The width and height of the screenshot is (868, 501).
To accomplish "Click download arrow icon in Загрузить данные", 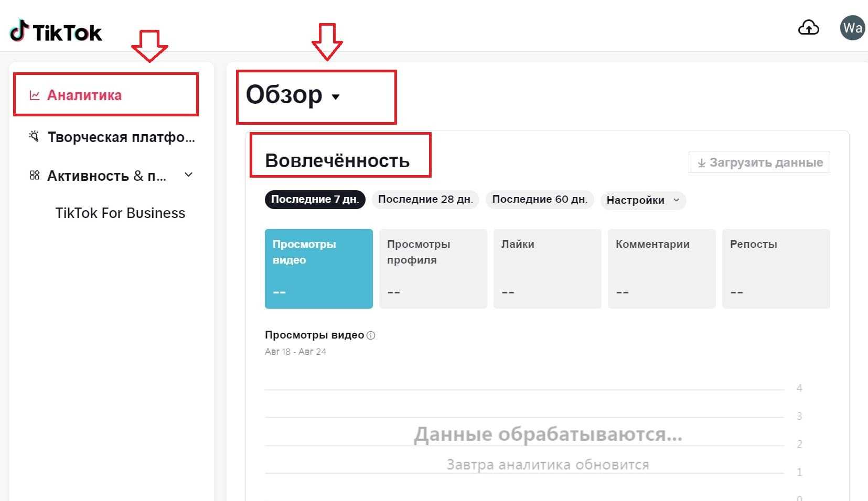I will [701, 163].
